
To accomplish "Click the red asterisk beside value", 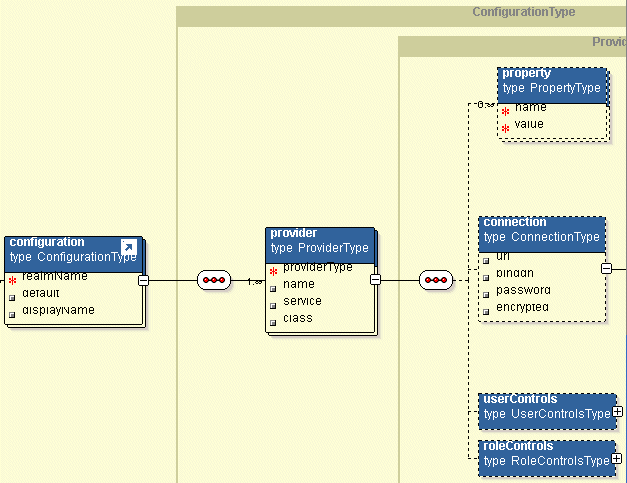I will 505,129.
